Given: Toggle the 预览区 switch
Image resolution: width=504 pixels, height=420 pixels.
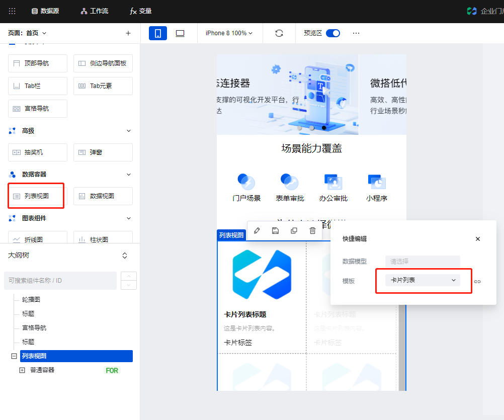Looking at the screenshot, I should pyautogui.click(x=333, y=33).
